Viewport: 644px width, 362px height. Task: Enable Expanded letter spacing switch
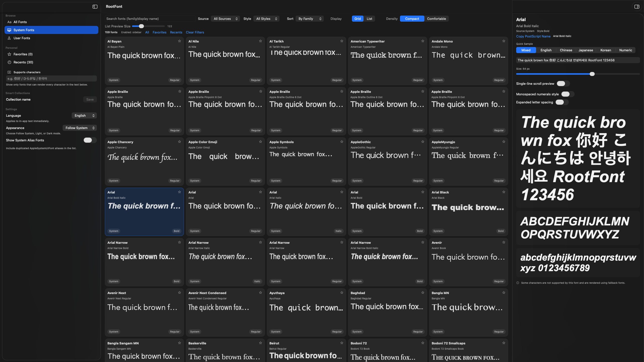pyautogui.click(x=562, y=102)
